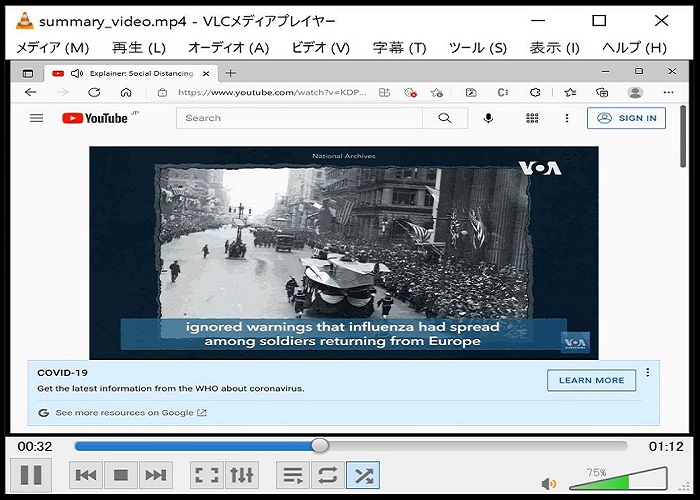The image size is (700, 500).
Task: Select the Explainer: Social Distancing browser tab
Action: [x=132, y=73]
